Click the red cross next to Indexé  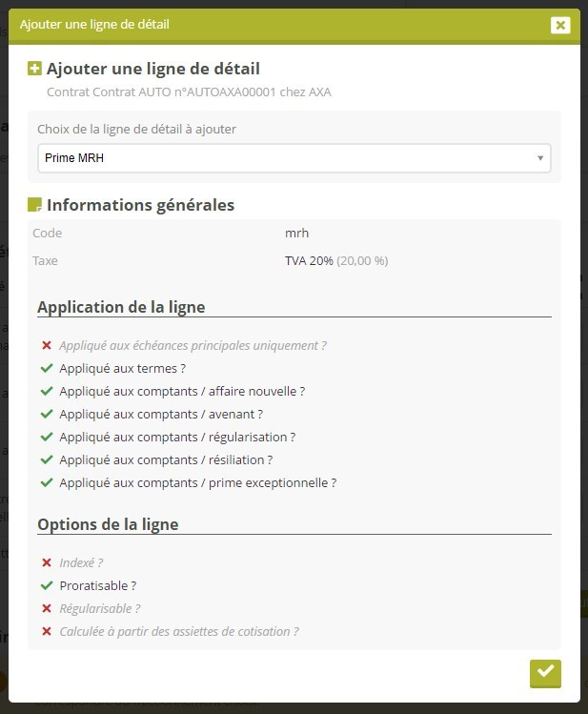pyautogui.click(x=47, y=563)
